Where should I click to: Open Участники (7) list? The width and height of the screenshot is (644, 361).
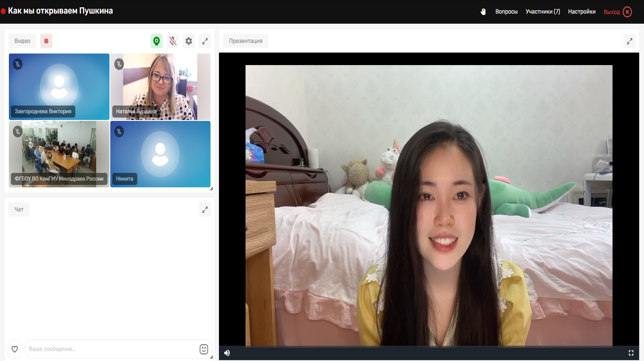tap(543, 12)
